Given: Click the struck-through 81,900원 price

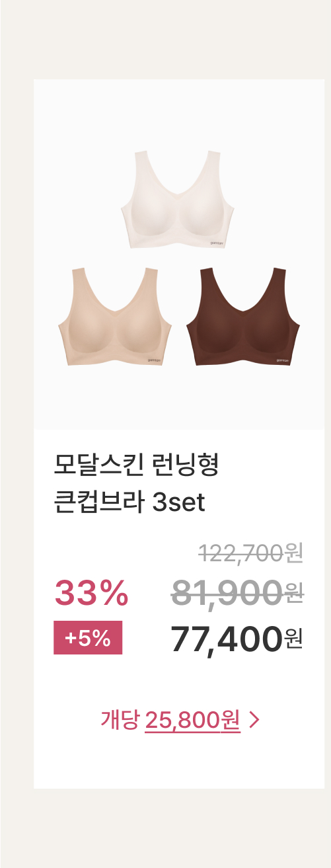Looking at the screenshot, I should click(x=237, y=592).
